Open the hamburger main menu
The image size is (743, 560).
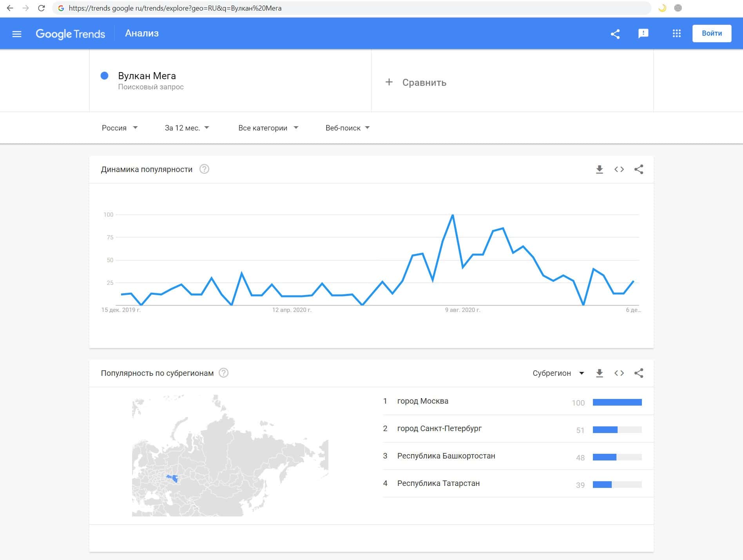point(17,34)
